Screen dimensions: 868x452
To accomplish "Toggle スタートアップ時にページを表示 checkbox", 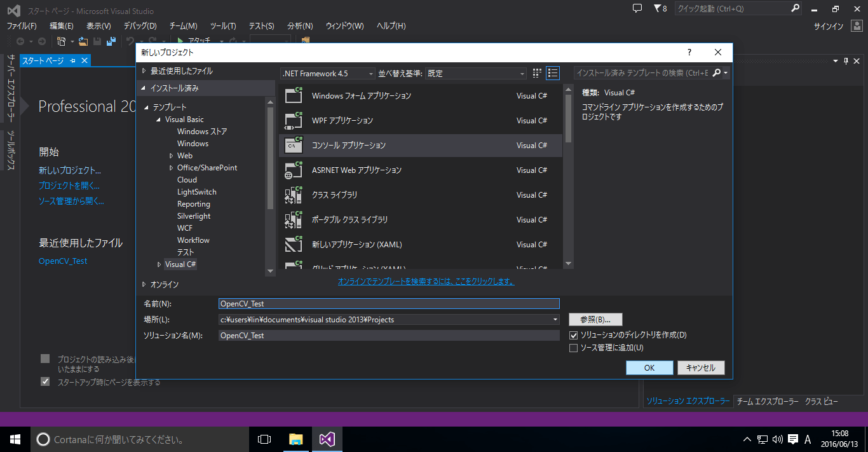I will click(45, 381).
